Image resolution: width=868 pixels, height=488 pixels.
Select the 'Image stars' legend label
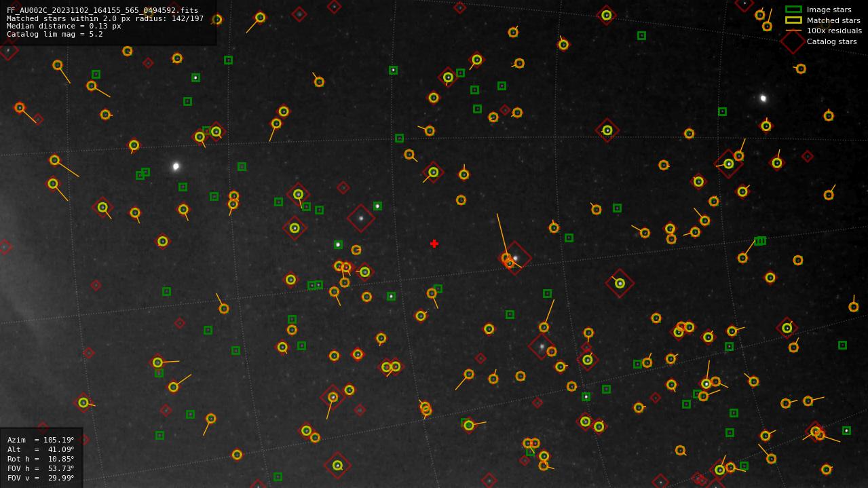(x=829, y=10)
